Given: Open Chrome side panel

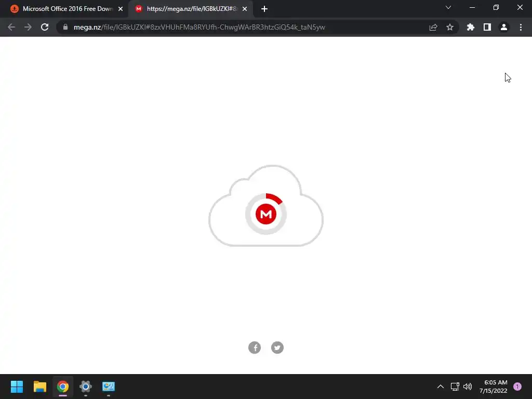Looking at the screenshot, I should pyautogui.click(x=487, y=27).
